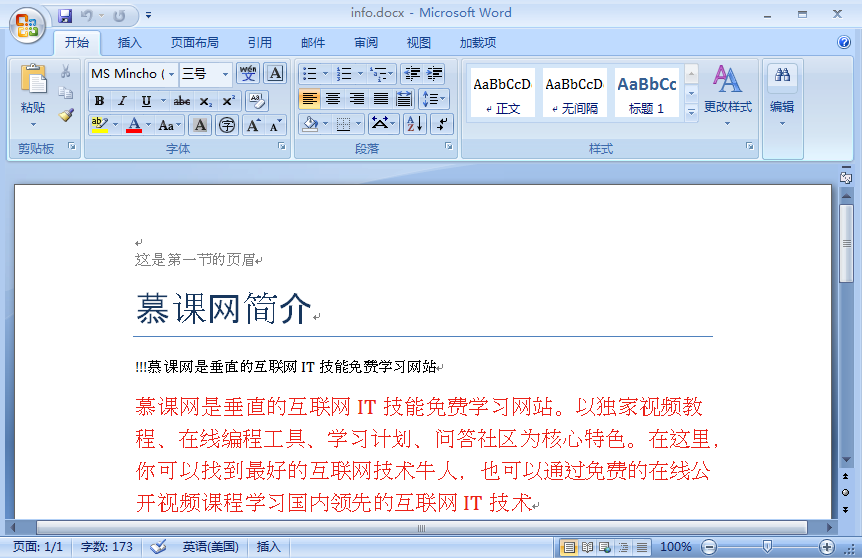
Task: Justify the paragraph text
Action: pyautogui.click(x=380, y=99)
